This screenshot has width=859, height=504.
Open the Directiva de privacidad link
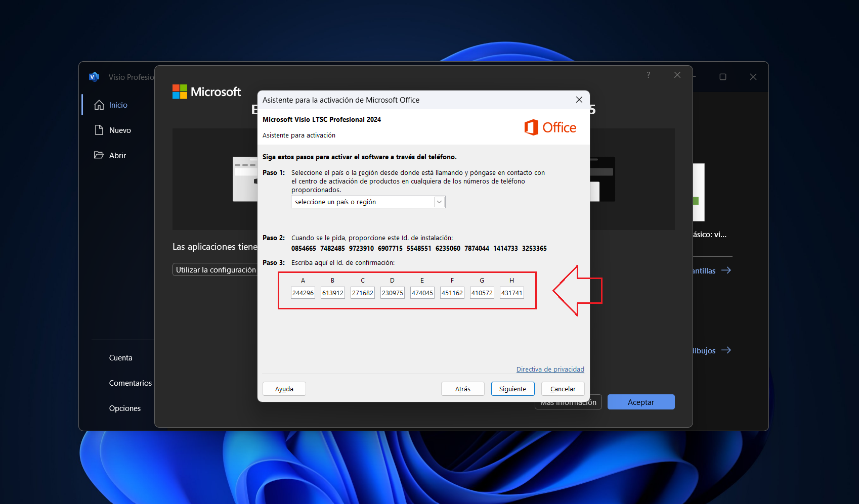pos(550,370)
